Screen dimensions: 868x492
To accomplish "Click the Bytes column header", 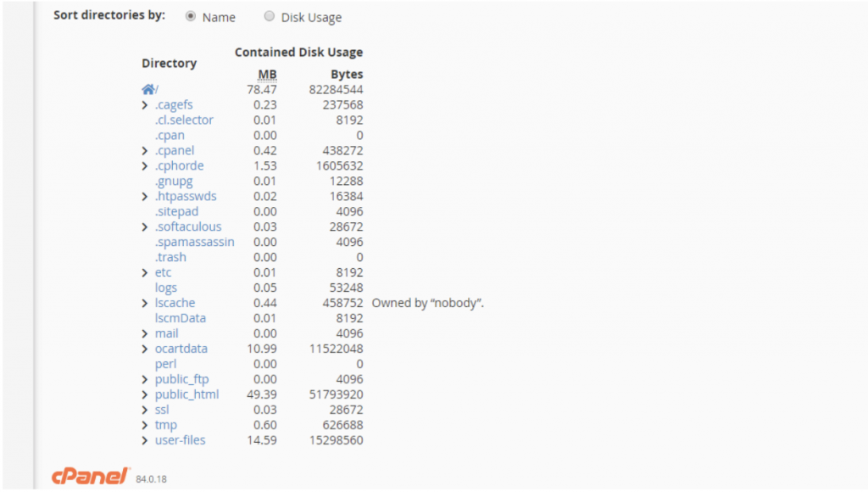I will [347, 75].
